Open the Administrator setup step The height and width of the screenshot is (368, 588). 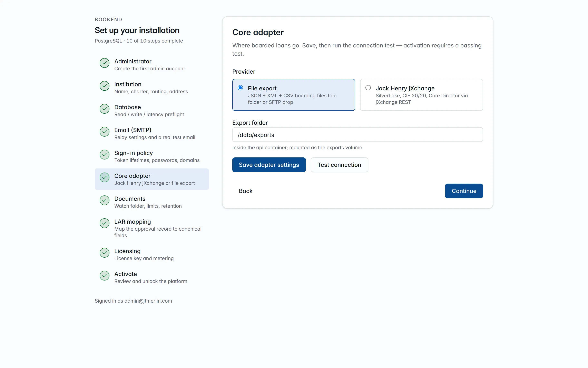point(152,65)
